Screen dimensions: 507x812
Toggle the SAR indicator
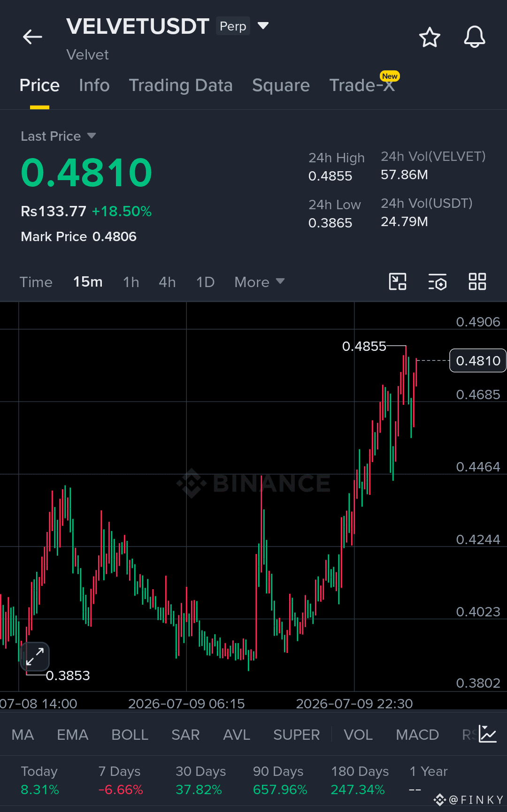pyautogui.click(x=185, y=735)
